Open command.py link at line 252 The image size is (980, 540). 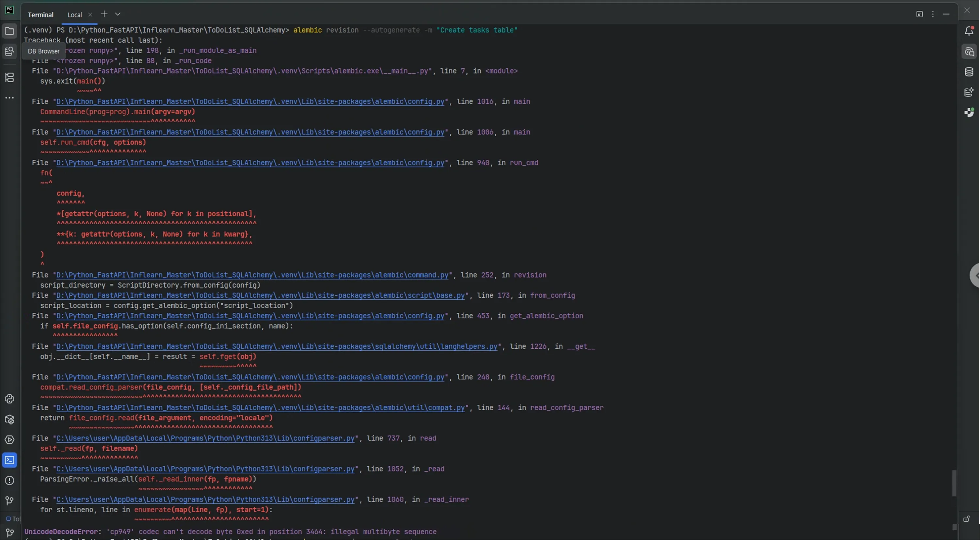click(x=252, y=275)
